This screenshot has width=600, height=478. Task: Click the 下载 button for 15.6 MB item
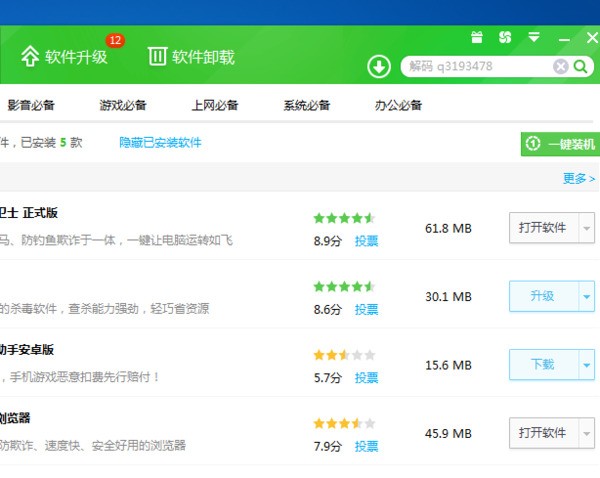click(x=543, y=364)
